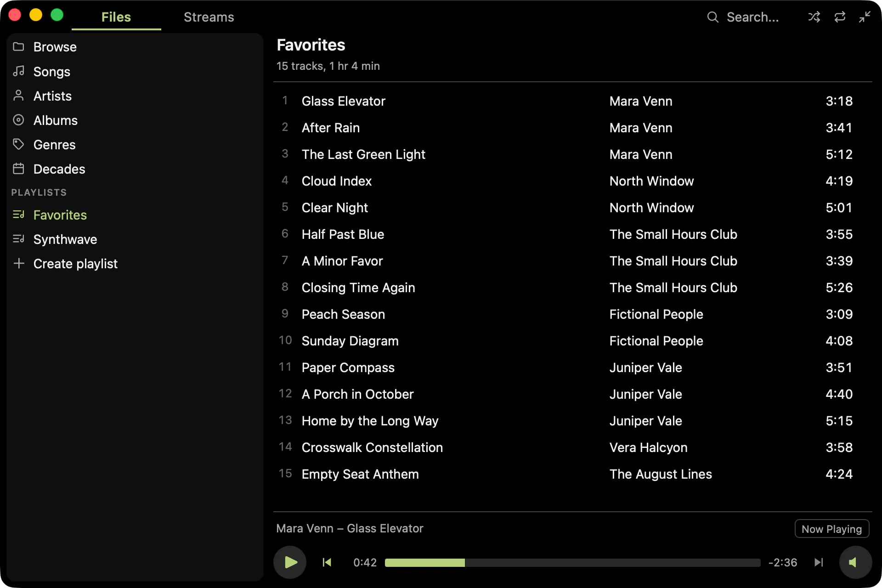Open Browse folder view
Viewport: 882px width, 588px height.
click(x=135, y=47)
